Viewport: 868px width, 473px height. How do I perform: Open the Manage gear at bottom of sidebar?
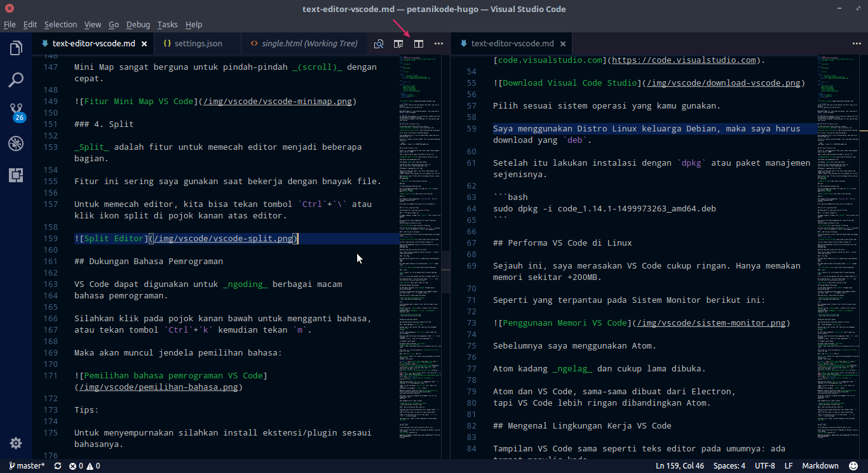[16, 443]
